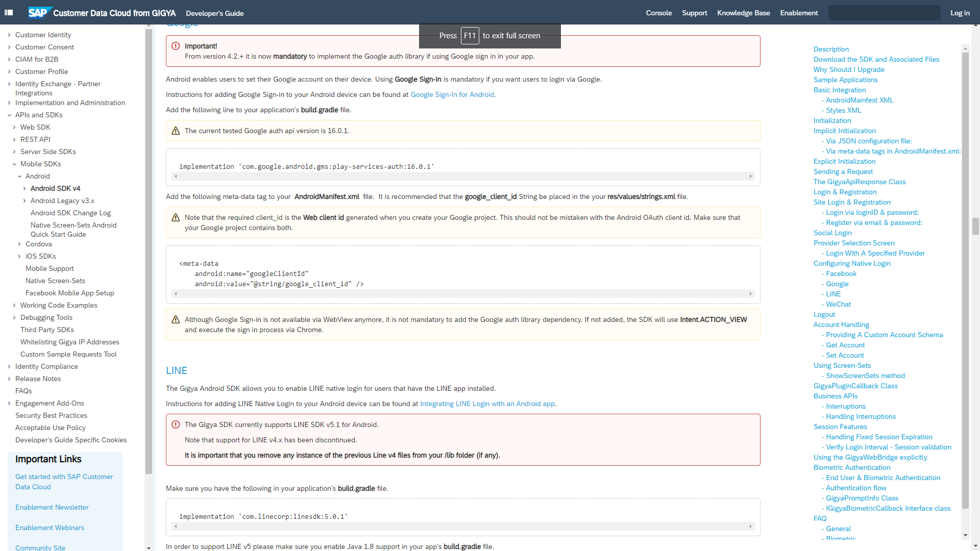Click the search input field in the header
Viewport: 980px width, 551px height.
(x=884, y=13)
